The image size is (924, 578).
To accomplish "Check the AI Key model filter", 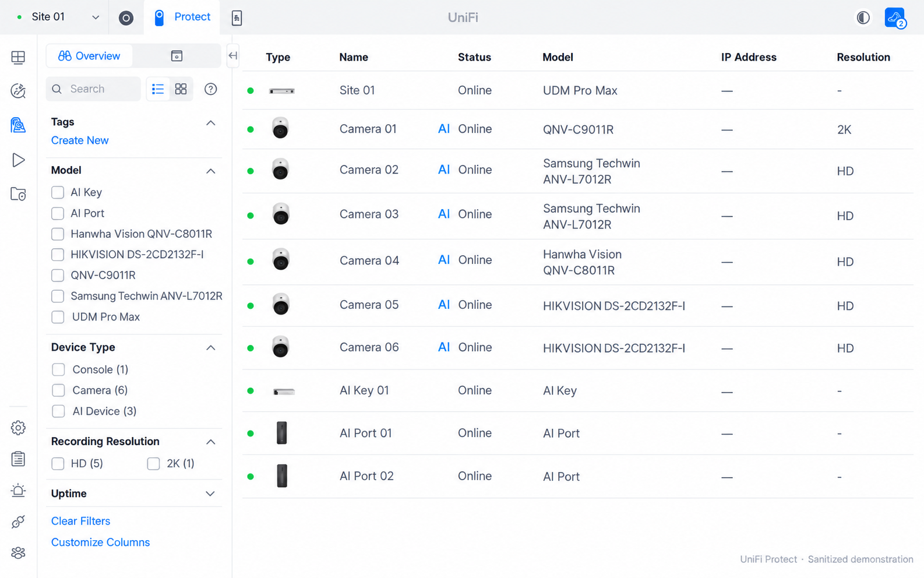I will [58, 192].
